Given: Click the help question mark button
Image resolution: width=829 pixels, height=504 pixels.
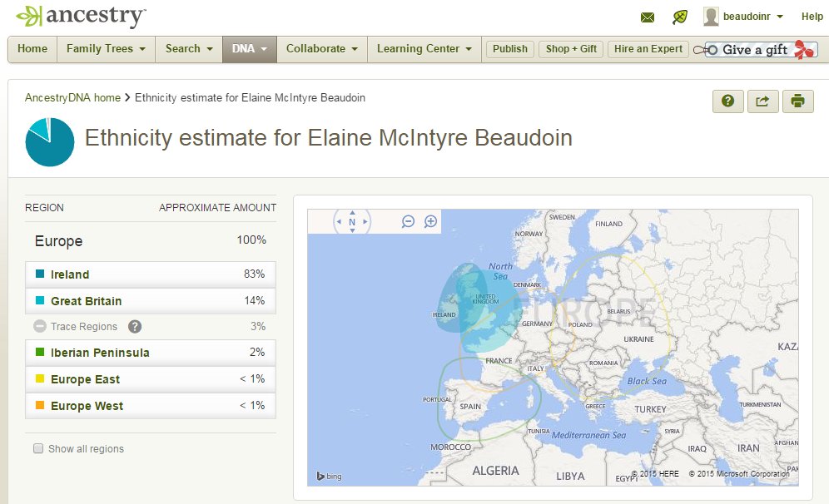Looking at the screenshot, I should 728,101.
